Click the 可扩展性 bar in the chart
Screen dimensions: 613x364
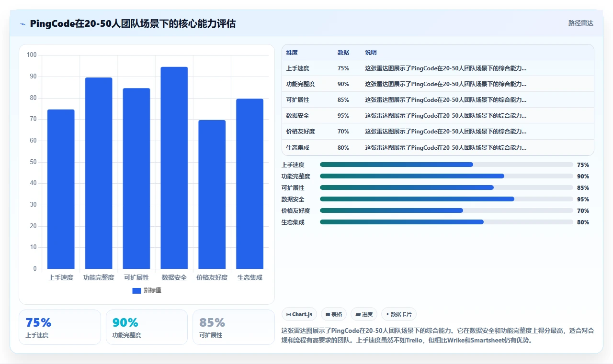coord(136,178)
